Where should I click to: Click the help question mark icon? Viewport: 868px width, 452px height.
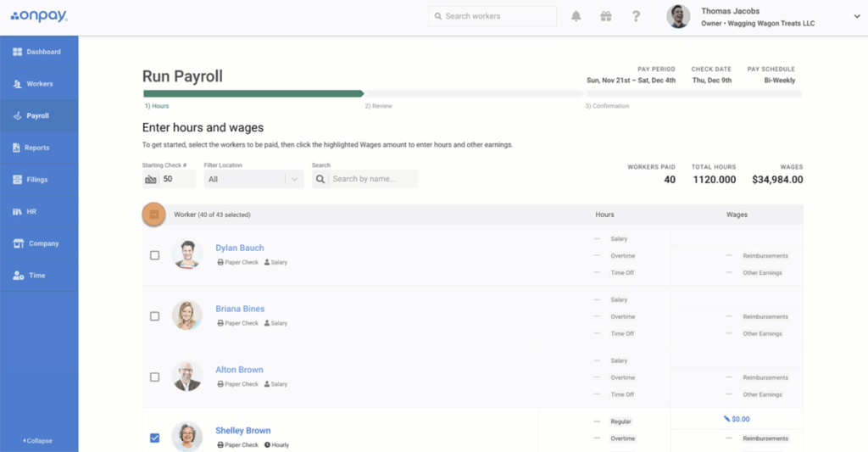point(636,16)
